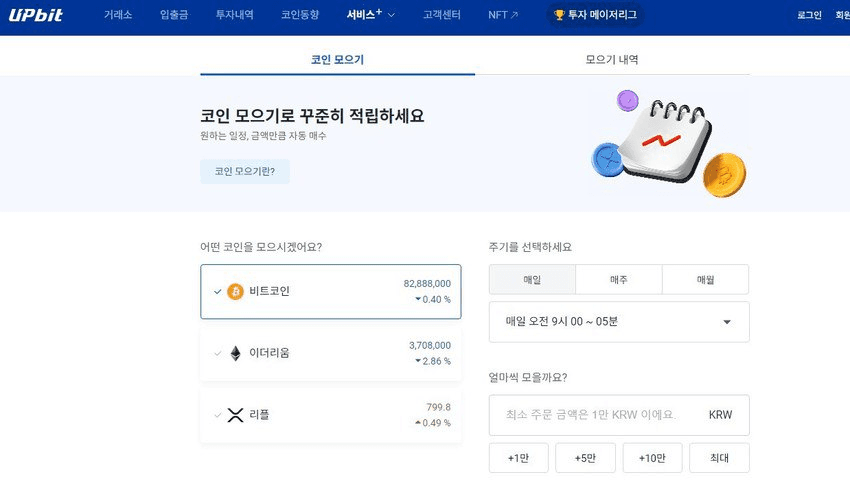Click the NFT external link arrow icon
The image size is (850, 499).
514,15
